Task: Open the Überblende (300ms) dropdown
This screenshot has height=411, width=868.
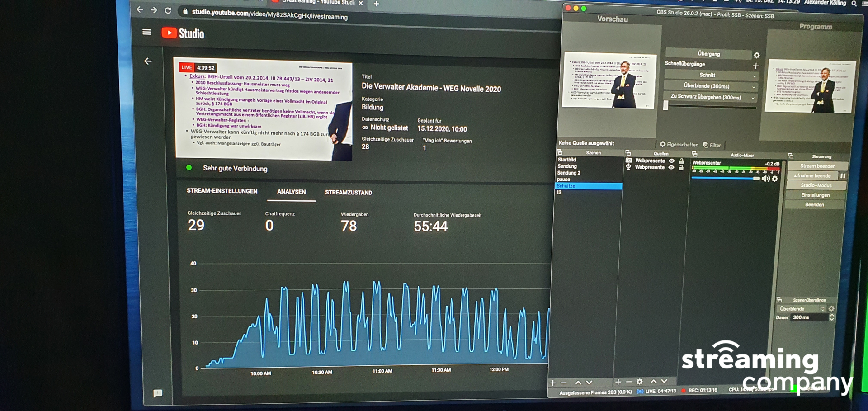Action: [710, 86]
